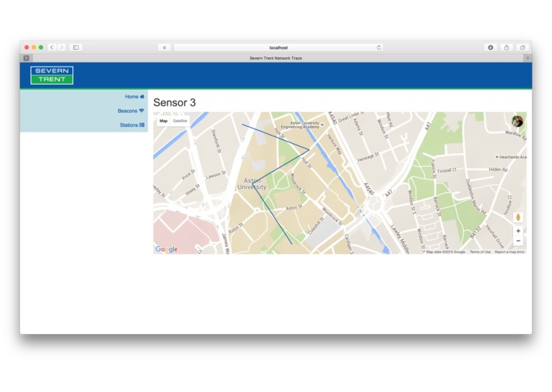Image resolution: width=552 pixels, height=392 pixels.
Task: Click the Sensor 3 heading
Action: coord(174,102)
